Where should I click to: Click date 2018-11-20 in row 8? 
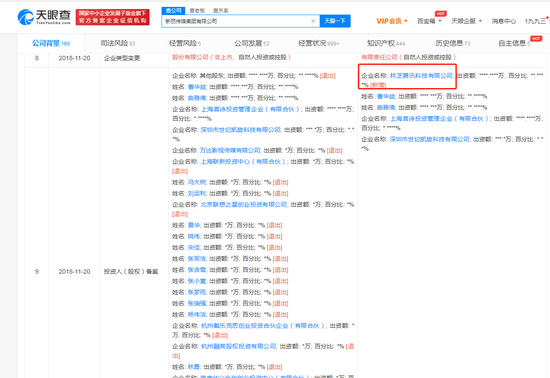[x=74, y=58]
